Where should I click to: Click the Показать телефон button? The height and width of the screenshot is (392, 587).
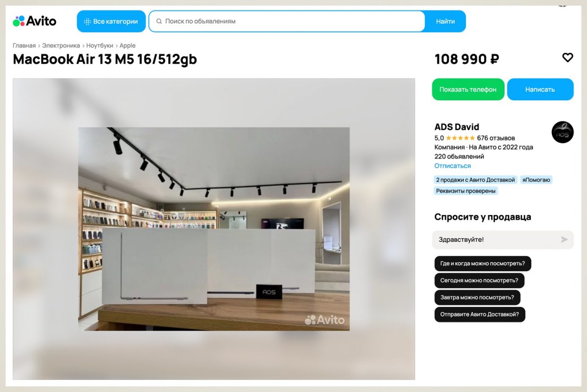[x=468, y=89]
